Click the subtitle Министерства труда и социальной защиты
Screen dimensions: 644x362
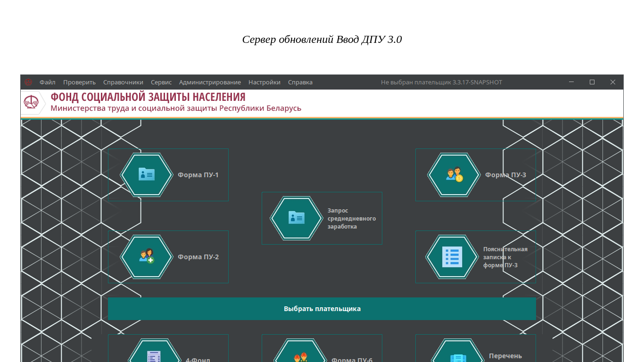coord(134,108)
